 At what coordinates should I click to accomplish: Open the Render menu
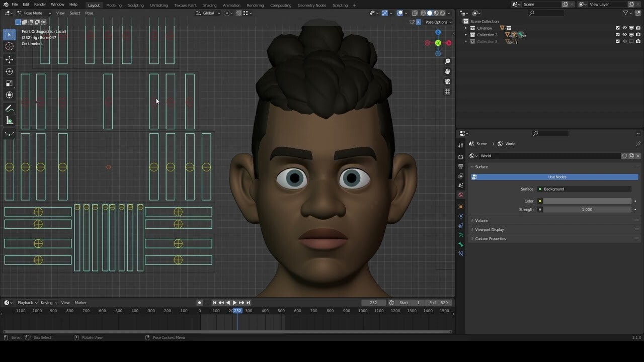point(40,5)
